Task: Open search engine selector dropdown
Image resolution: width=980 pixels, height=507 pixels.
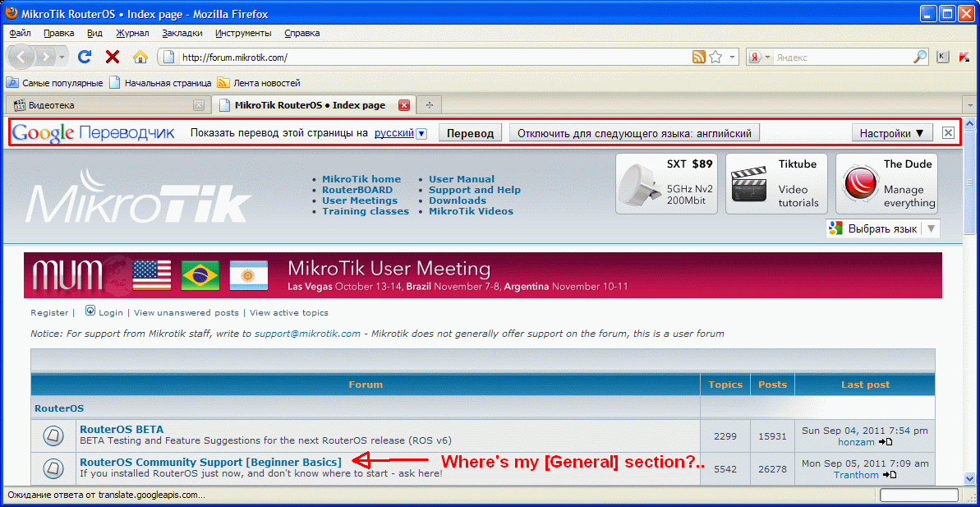Action: coord(767,57)
